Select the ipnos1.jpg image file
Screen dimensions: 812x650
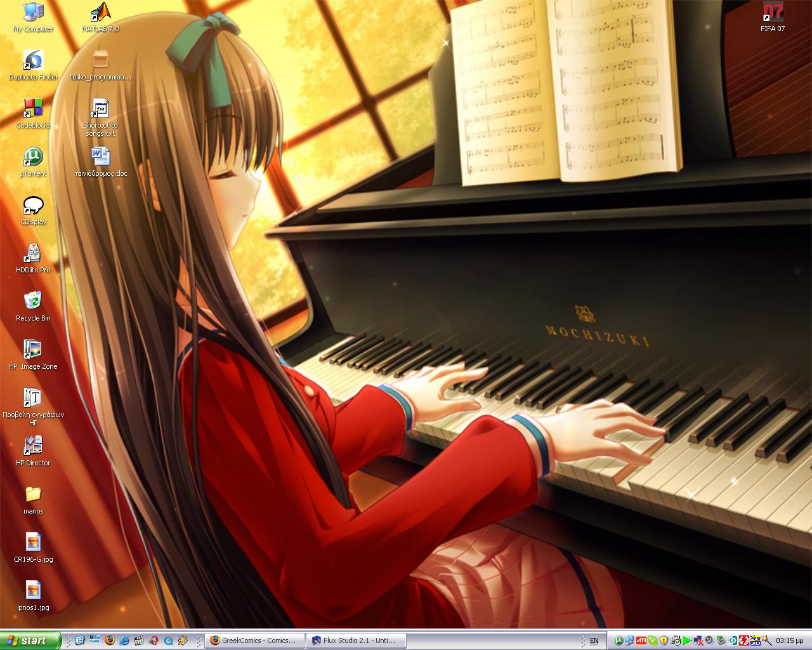[33, 596]
